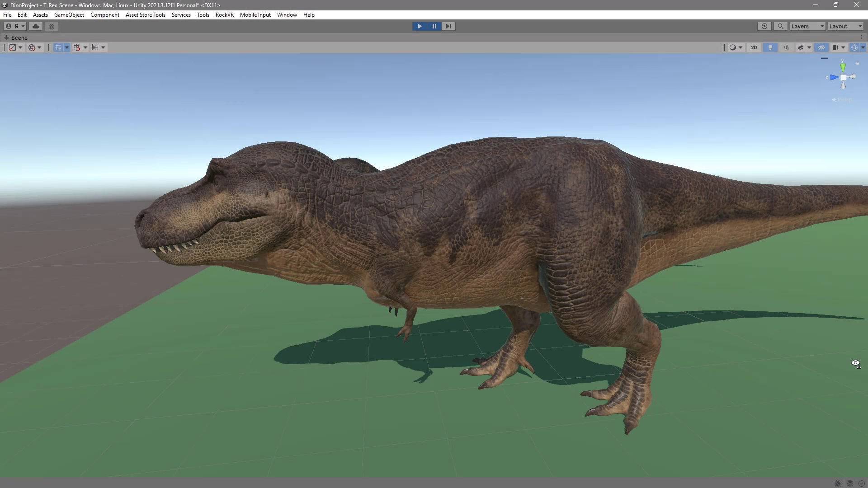The width and height of the screenshot is (868, 488).
Task: Start Play mode
Action: coord(420,26)
